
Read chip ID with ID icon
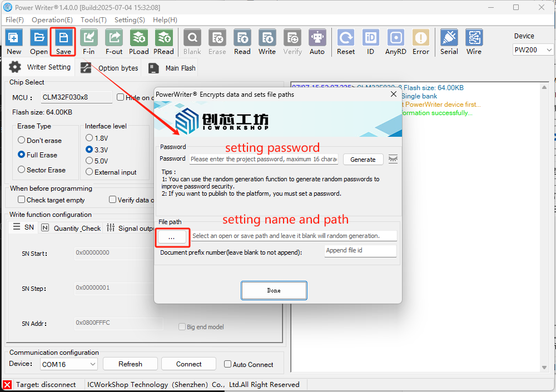pyautogui.click(x=370, y=42)
